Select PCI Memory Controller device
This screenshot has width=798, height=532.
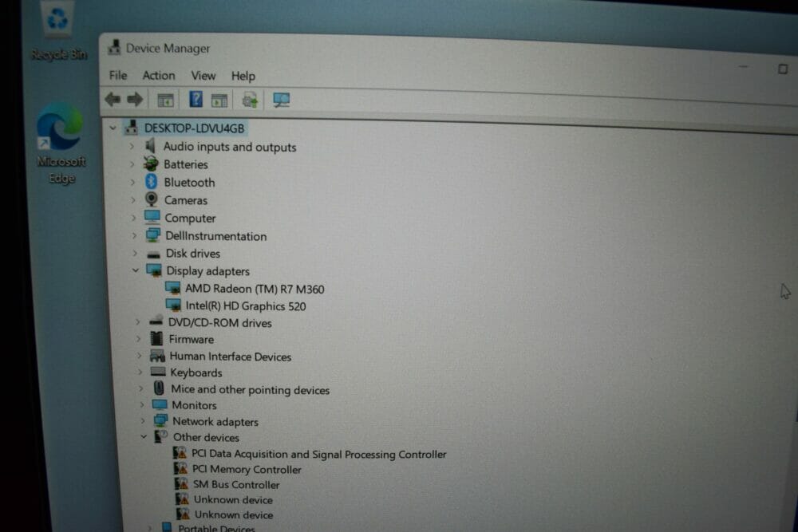pos(247,470)
